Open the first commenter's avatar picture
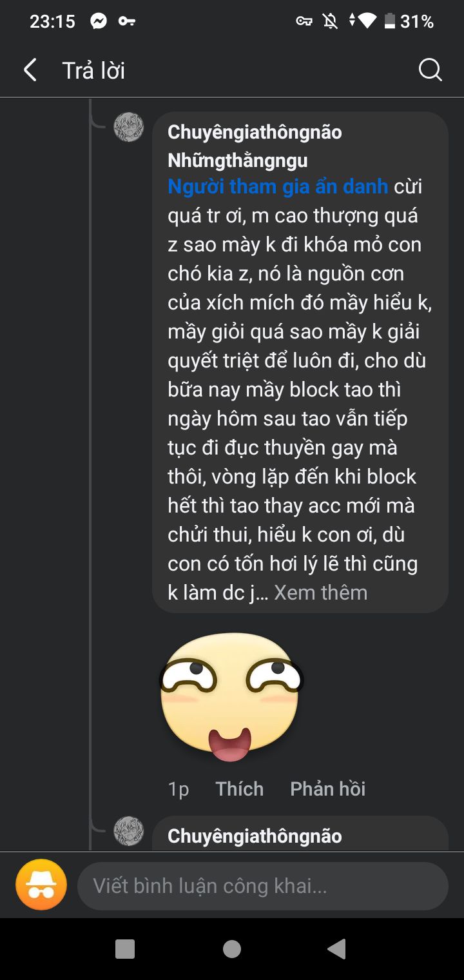Image resolution: width=464 pixels, height=980 pixels. [129, 127]
